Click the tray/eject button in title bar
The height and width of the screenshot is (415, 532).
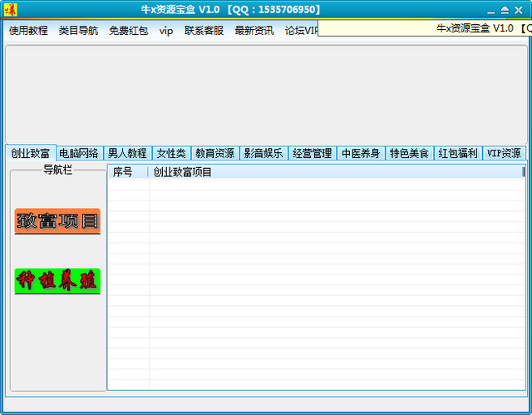pos(505,11)
